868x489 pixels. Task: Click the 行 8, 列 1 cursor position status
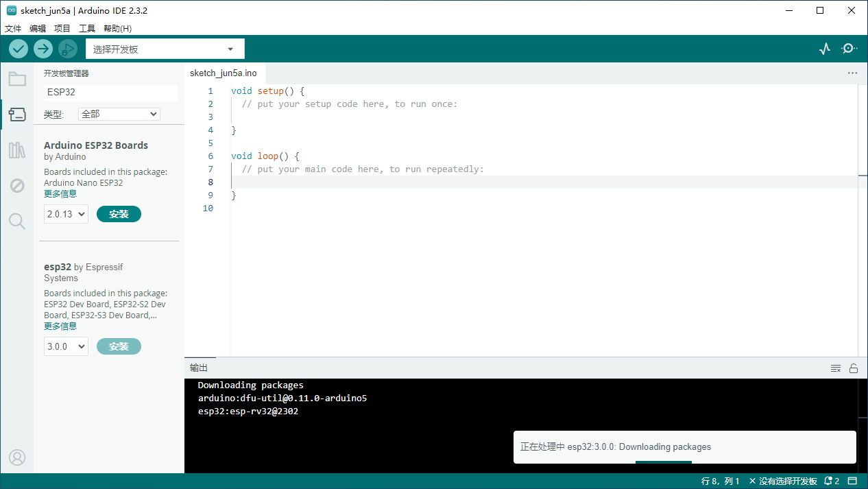tap(721, 481)
